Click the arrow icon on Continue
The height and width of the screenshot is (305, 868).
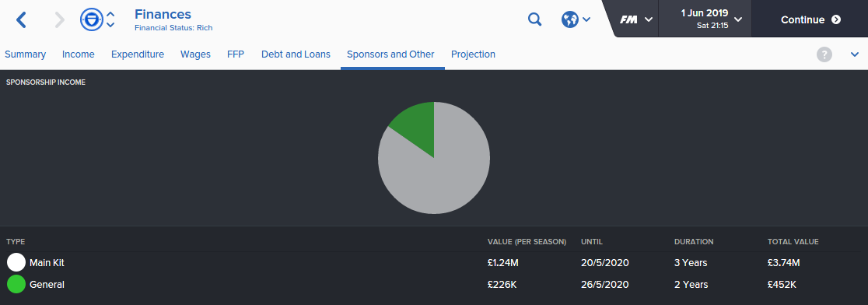pos(836,19)
